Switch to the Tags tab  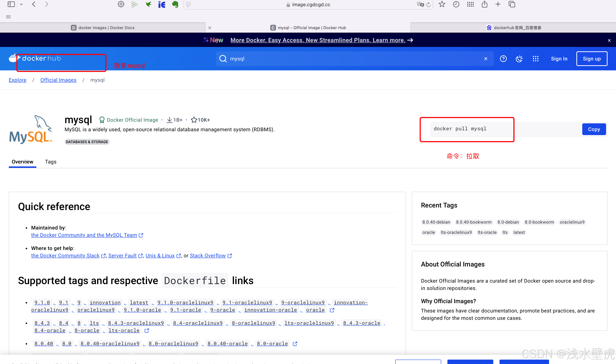point(51,162)
